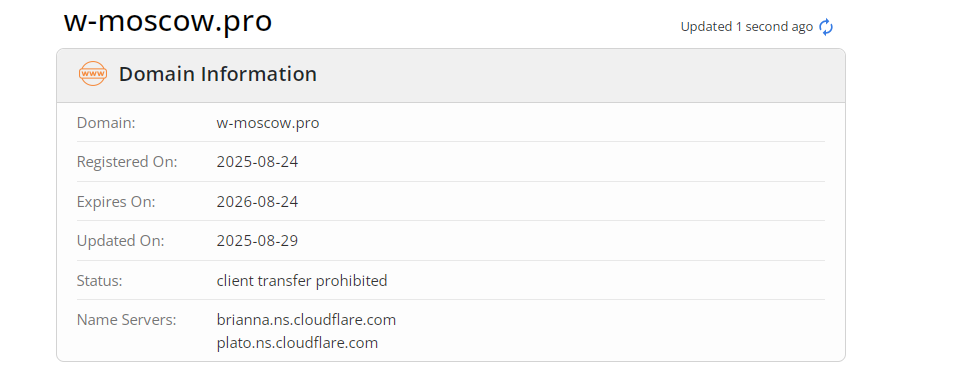Click the Name Servers: label
This screenshot has width=955, height=374.
[x=127, y=319]
